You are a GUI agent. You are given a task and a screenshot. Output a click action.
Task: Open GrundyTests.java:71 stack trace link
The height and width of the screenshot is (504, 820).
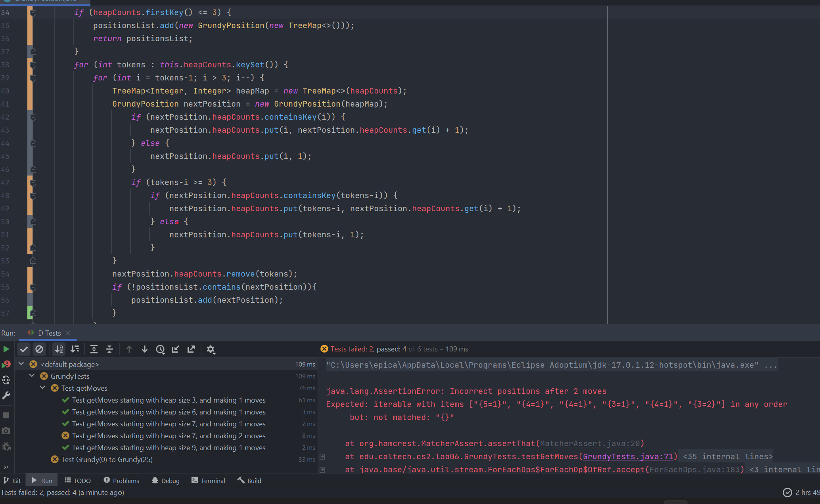(628, 456)
